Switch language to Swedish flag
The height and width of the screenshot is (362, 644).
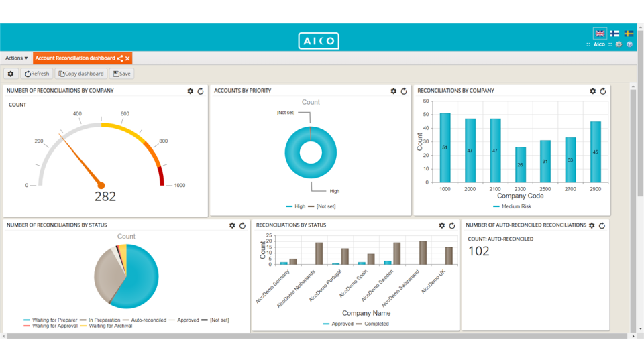click(x=629, y=33)
